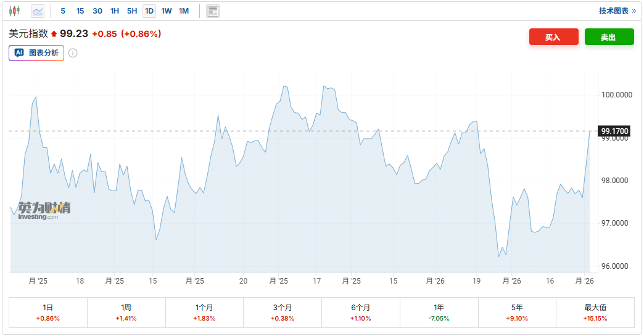This screenshot has height=336, width=644.
Task: Click the red up-arrow beside 美元指数
Action: (54, 34)
